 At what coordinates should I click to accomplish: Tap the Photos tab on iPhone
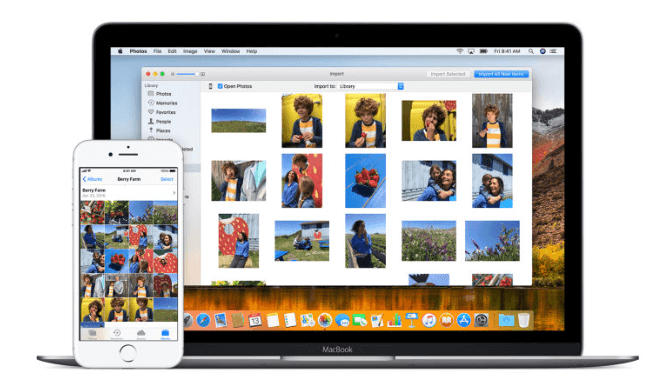(x=92, y=333)
